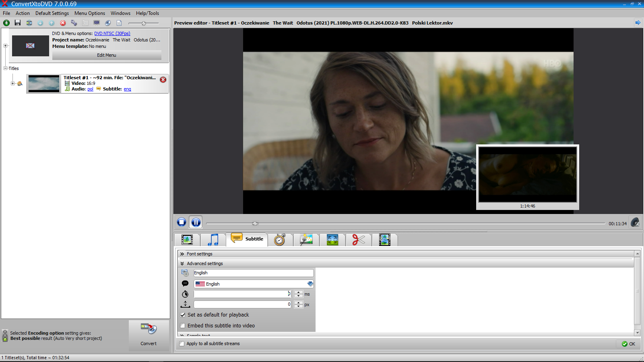This screenshot has width=644, height=362.
Task: Click the pol audio link
Action: pos(90,89)
